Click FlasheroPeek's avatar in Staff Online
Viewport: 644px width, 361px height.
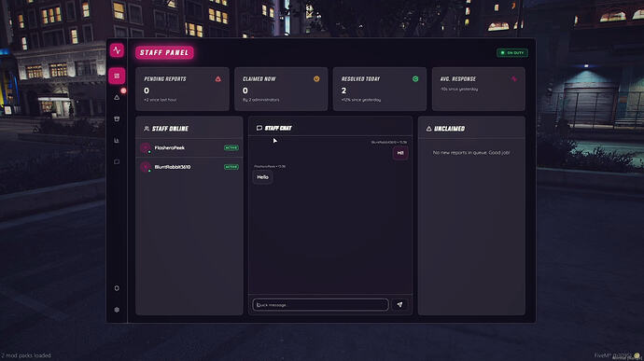[x=146, y=147]
